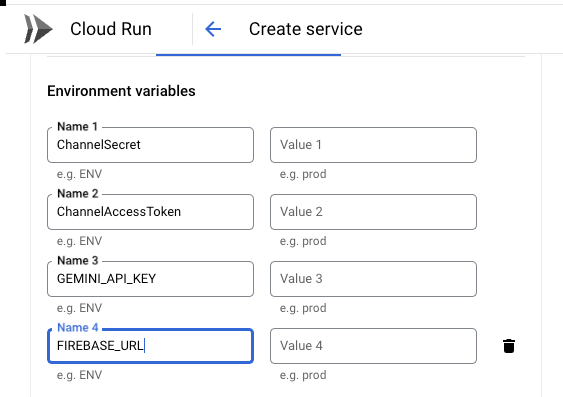Click the Environment variables heading
563x397 pixels.
121,91
